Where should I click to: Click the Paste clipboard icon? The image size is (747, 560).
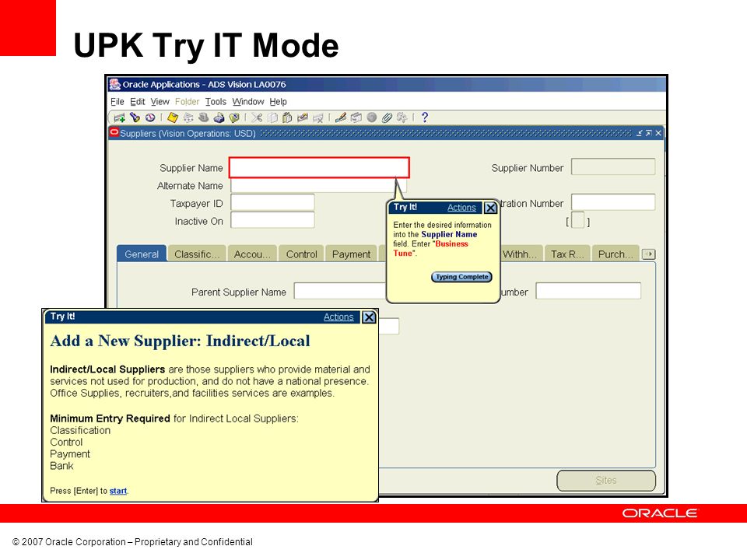point(287,117)
